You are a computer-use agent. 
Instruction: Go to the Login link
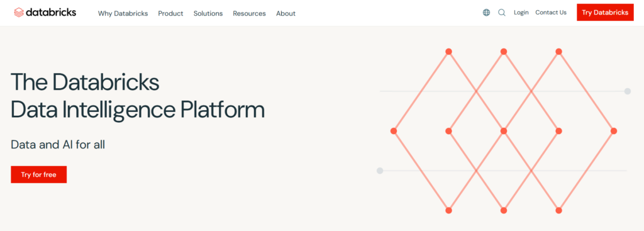click(x=521, y=13)
